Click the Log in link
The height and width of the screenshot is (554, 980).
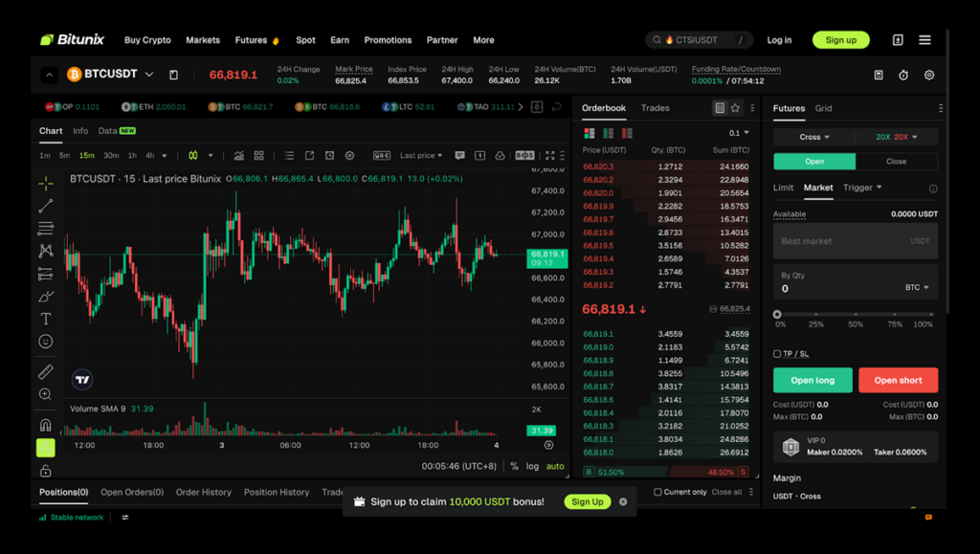tap(779, 40)
